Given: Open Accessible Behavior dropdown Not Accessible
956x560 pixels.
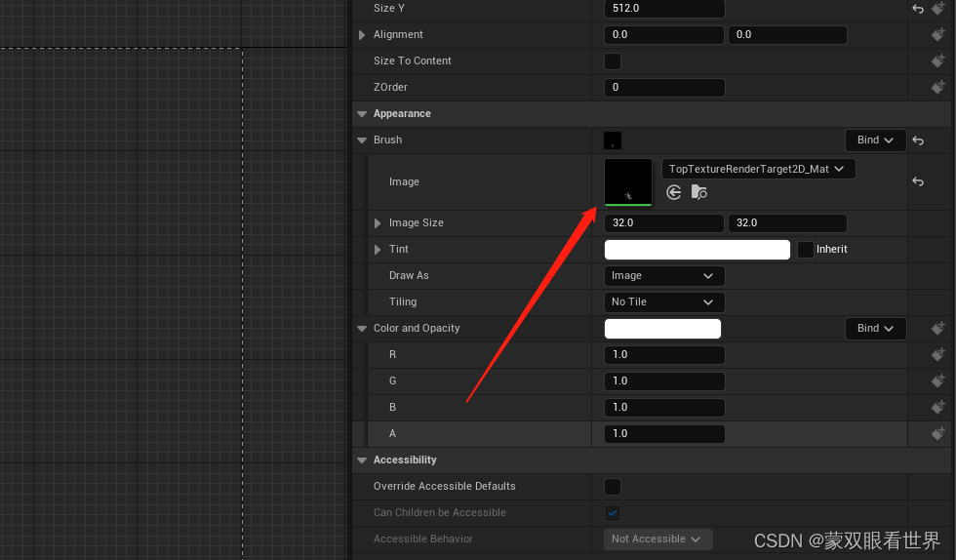Looking at the screenshot, I should tap(657, 540).
